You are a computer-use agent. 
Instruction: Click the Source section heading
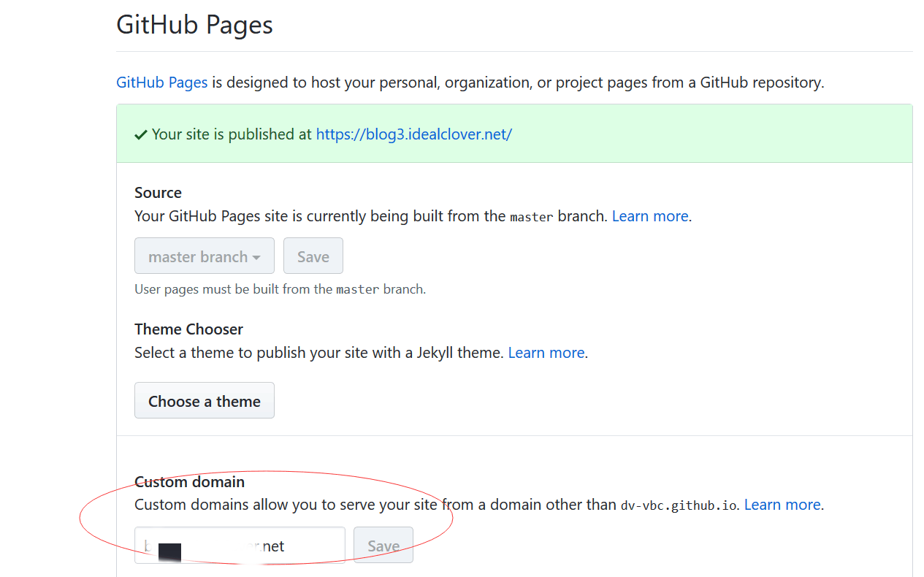tap(158, 193)
